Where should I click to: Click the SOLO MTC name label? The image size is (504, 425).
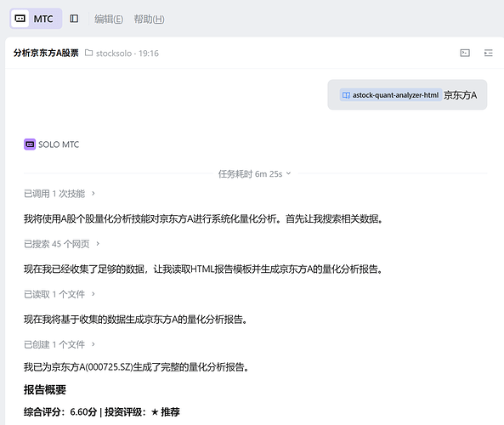pos(59,144)
